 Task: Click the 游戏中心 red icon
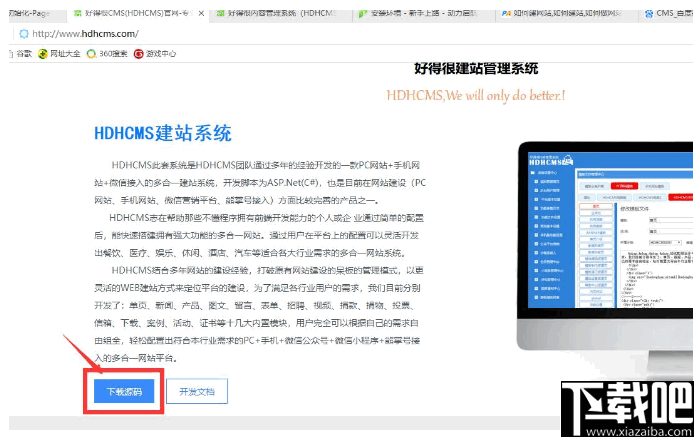click(138, 54)
